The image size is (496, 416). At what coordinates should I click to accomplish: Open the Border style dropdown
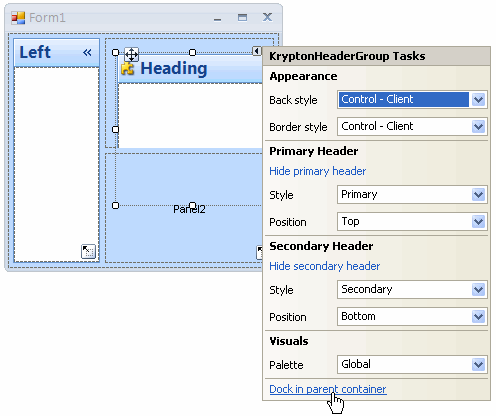pos(478,127)
